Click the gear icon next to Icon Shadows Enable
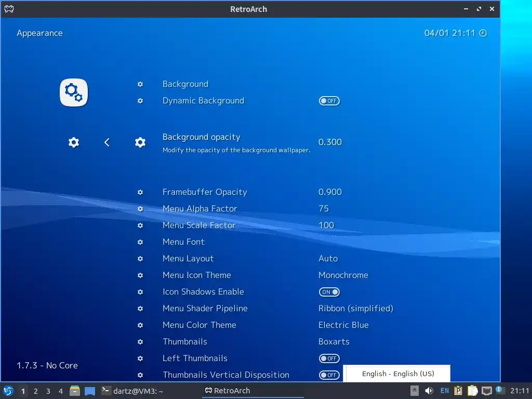Image resolution: width=532 pixels, height=399 pixels. pos(140,292)
